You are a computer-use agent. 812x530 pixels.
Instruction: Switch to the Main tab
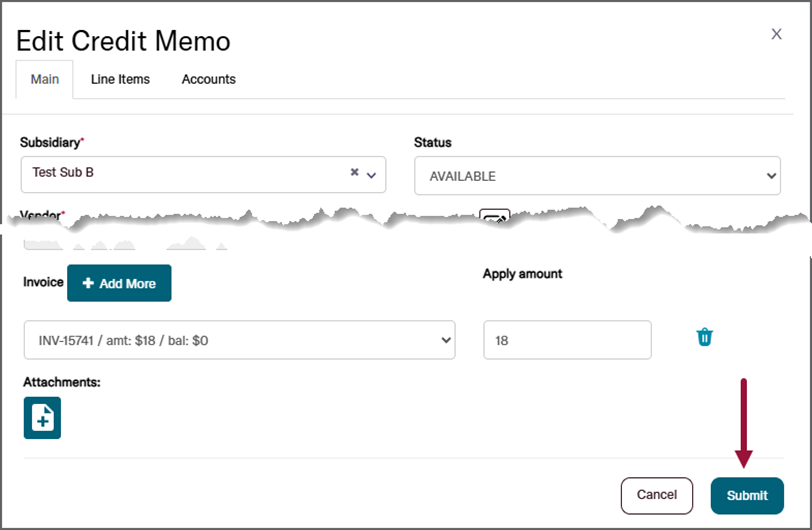click(x=45, y=80)
